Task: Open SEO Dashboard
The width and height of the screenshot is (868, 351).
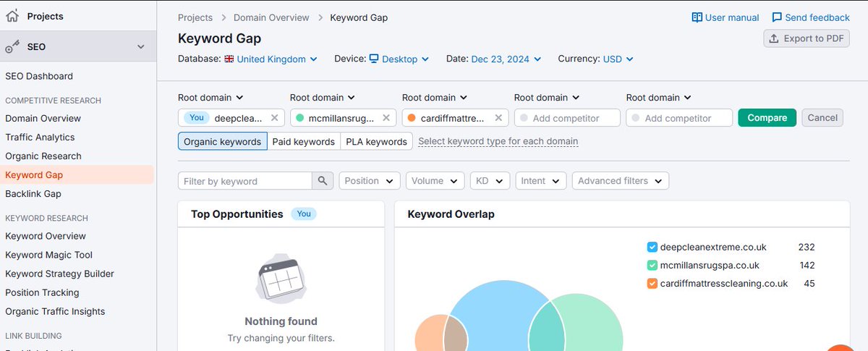Action: [x=39, y=76]
